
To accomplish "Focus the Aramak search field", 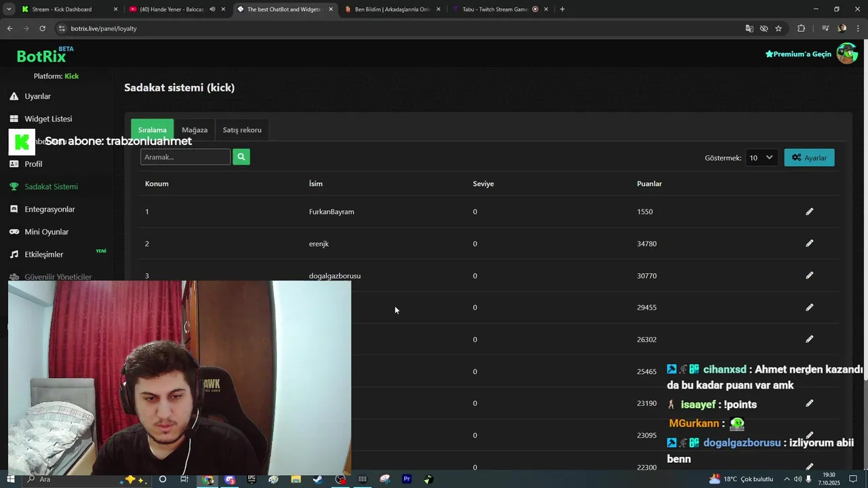I will 185,157.
